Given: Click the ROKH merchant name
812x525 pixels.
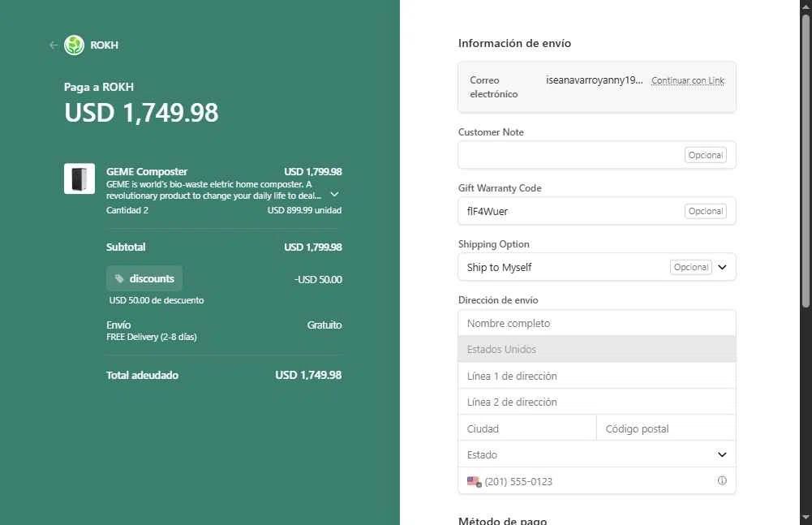Looking at the screenshot, I should coord(104,45).
